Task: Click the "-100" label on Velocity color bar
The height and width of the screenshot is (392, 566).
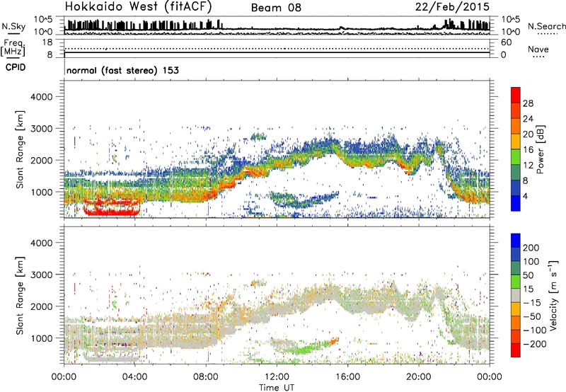Action: click(535, 330)
